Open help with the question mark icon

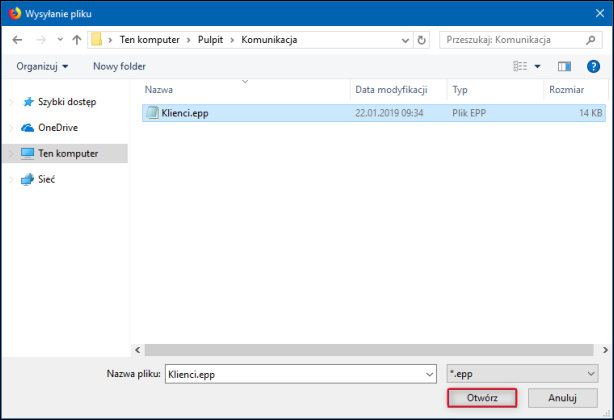[x=593, y=67]
